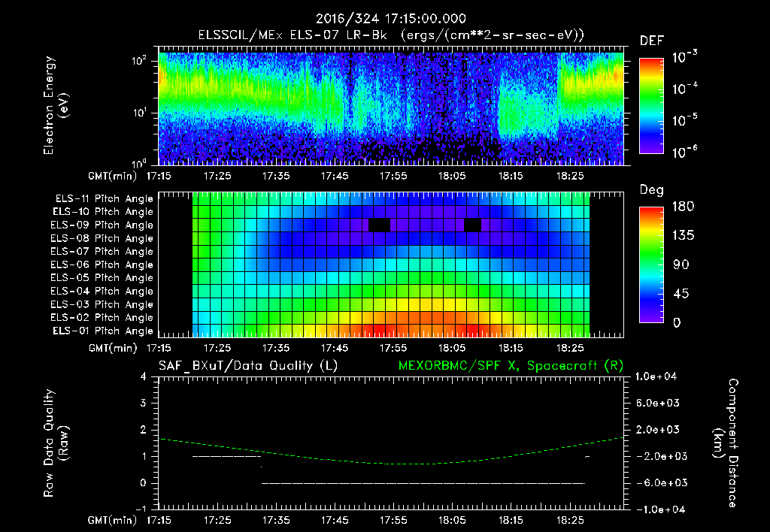Click the "6.0e+03" right axis value
Viewport: 770px width, 532px height.
657,403
